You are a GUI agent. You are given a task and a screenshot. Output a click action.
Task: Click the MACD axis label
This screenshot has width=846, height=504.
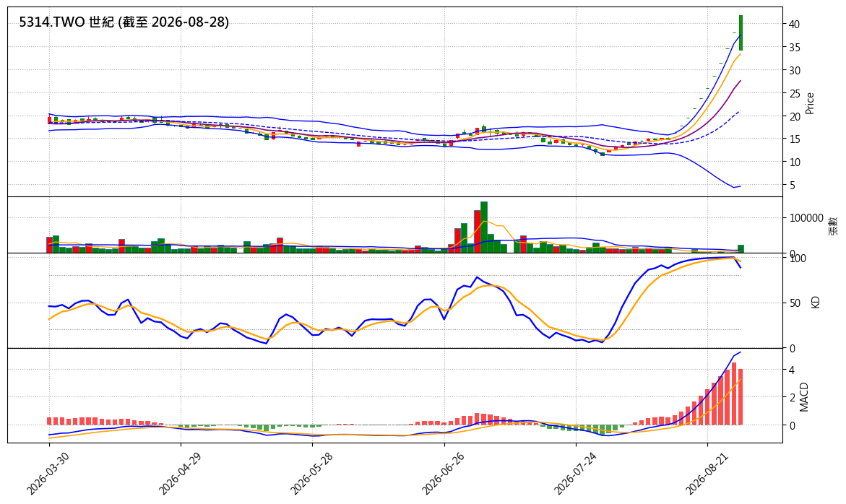(804, 397)
